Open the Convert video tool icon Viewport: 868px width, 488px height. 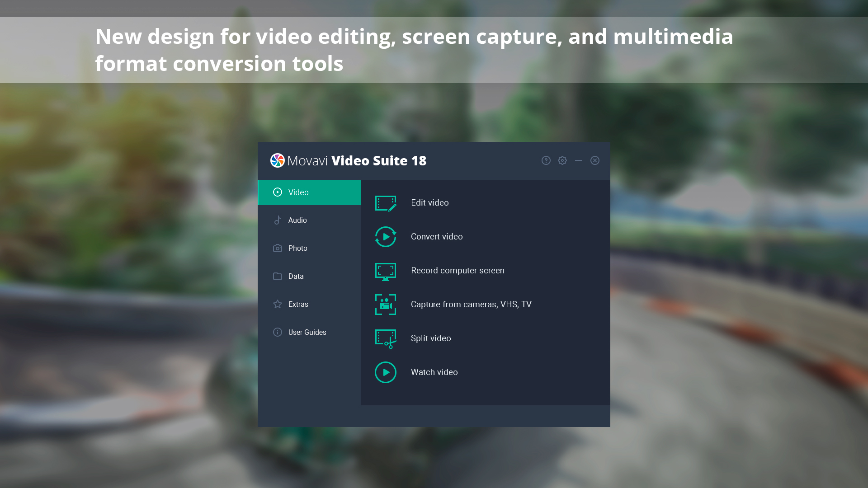[385, 237]
